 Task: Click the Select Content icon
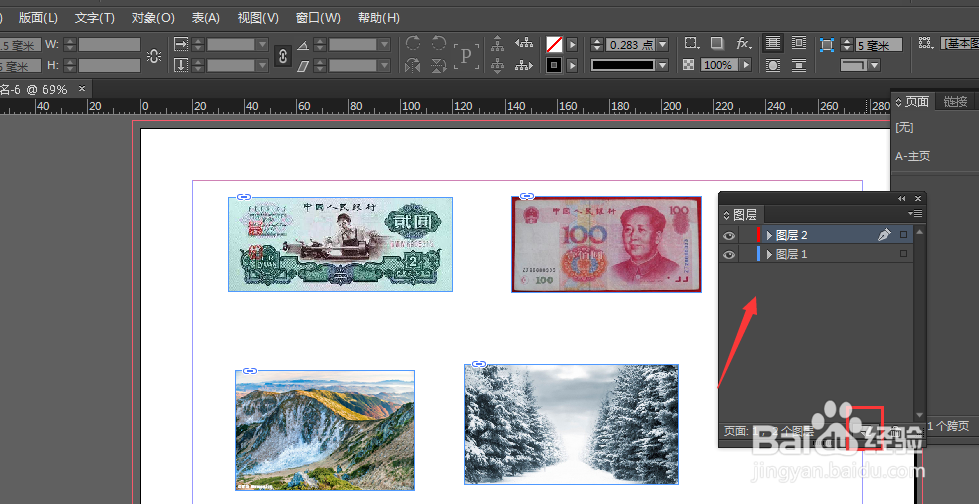coord(498,65)
